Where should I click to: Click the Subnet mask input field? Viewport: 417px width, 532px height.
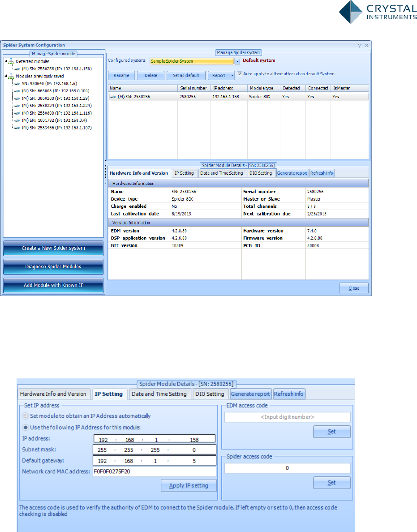[x=155, y=450]
